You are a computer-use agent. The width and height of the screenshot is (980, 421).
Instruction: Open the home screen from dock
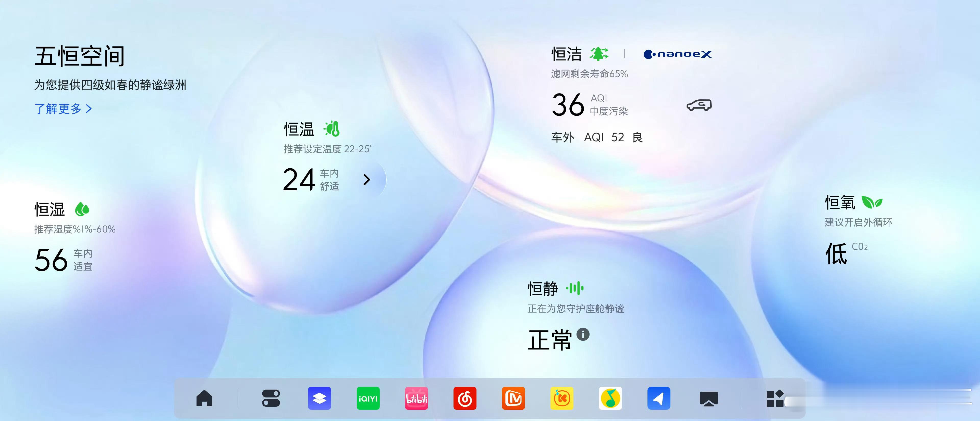coord(204,398)
